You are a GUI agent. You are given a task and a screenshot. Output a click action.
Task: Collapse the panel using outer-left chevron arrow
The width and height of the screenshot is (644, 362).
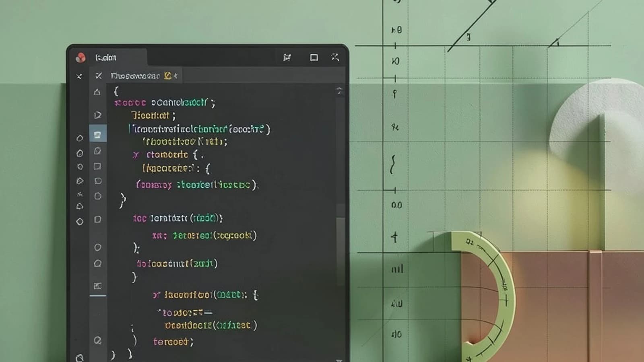(x=79, y=76)
